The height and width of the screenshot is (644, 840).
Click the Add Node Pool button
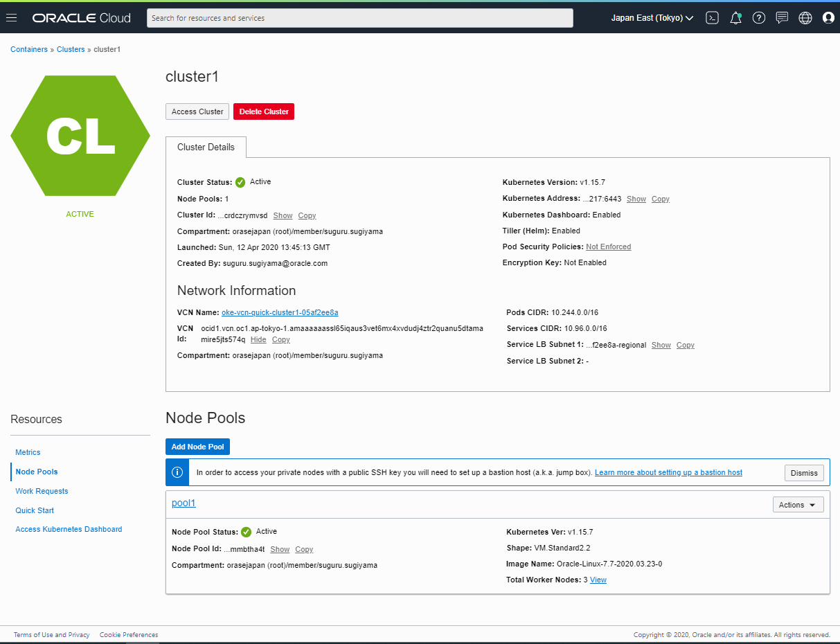point(197,447)
